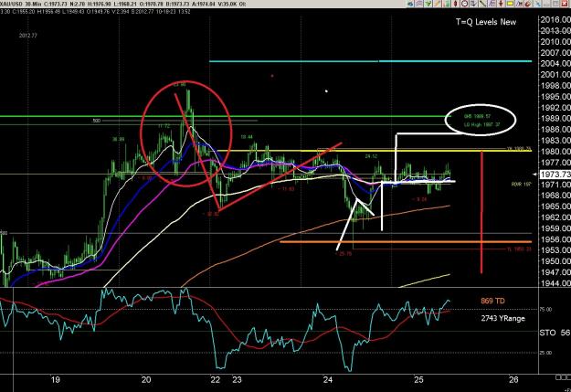
Task: Click the 2004.00 price axis label
Action: 555,64
